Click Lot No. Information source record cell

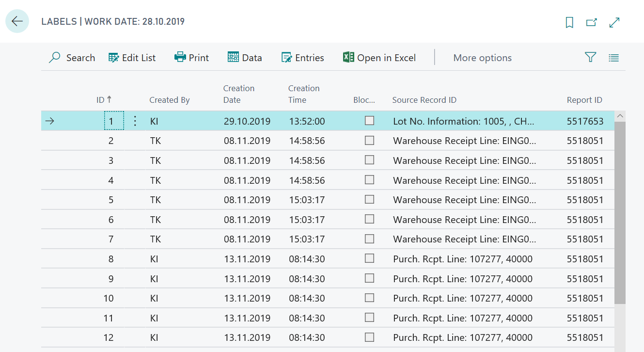click(x=463, y=121)
